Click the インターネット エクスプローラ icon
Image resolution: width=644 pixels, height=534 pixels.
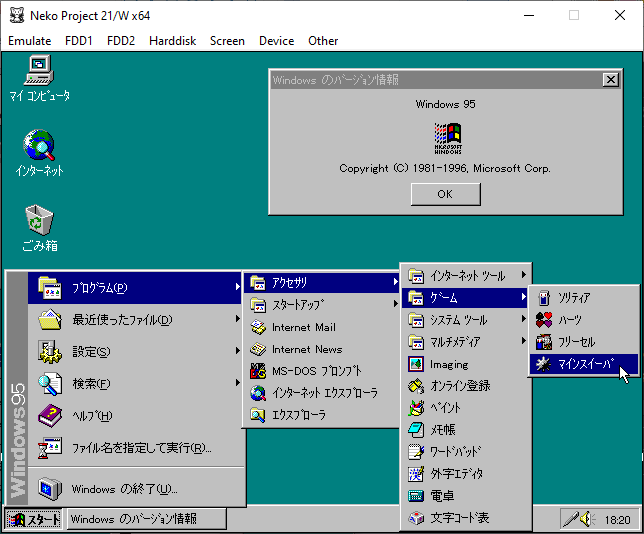pos(258,393)
